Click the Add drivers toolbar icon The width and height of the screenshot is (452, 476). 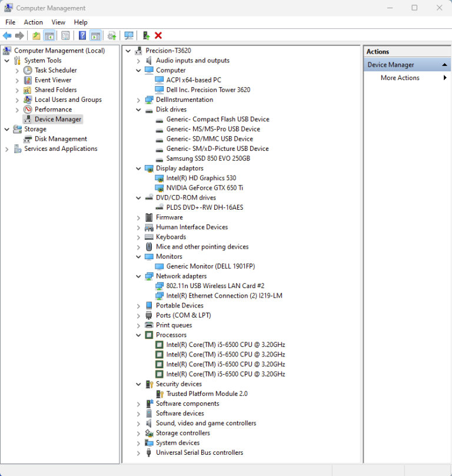click(x=146, y=36)
